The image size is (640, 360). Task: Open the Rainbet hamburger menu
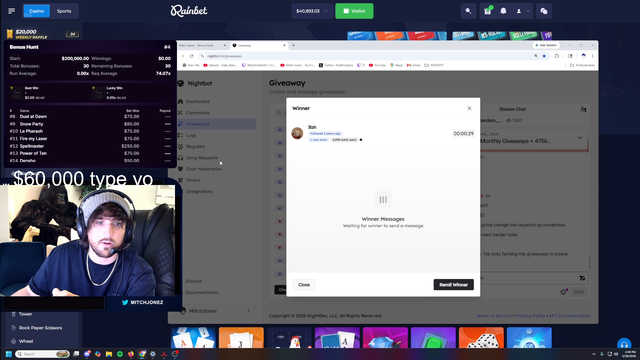pos(11,11)
